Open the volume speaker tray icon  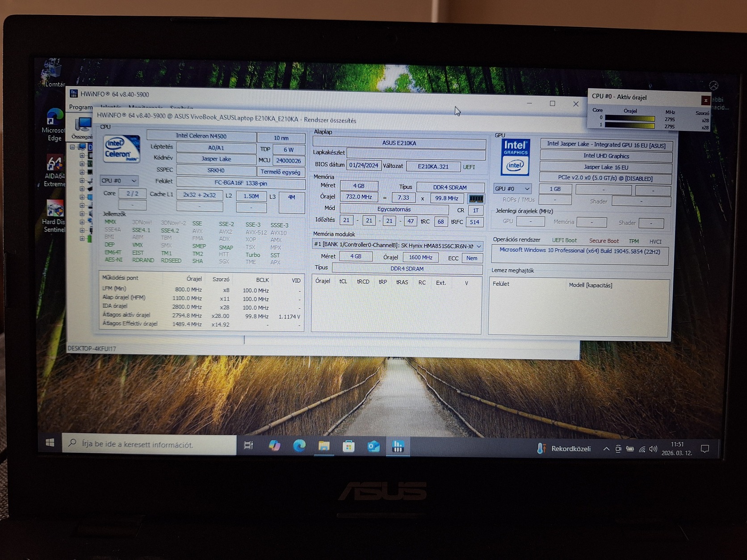[653, 449]
